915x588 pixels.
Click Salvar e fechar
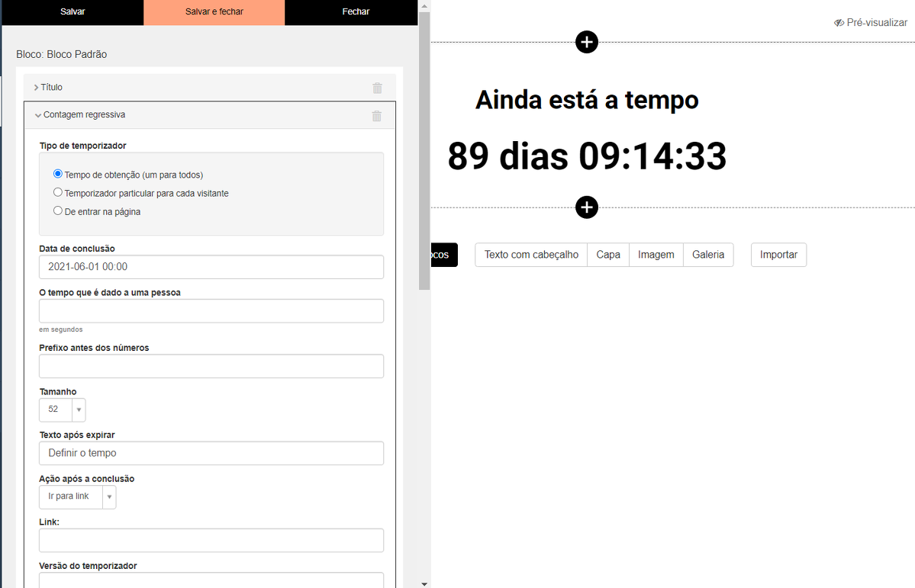point(214,12)
